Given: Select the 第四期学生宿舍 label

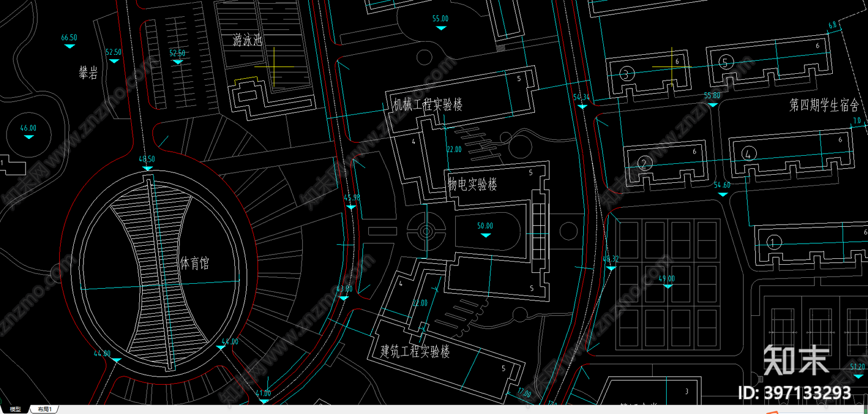Looking at the screenshot, I should 824,105.
